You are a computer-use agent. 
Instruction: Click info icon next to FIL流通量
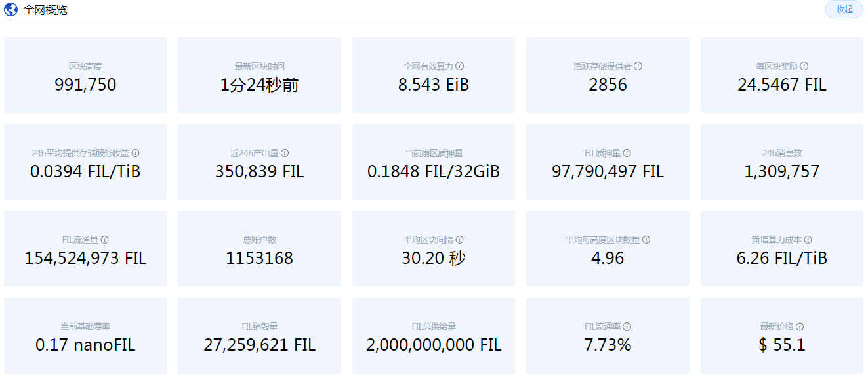coord(104,240)
